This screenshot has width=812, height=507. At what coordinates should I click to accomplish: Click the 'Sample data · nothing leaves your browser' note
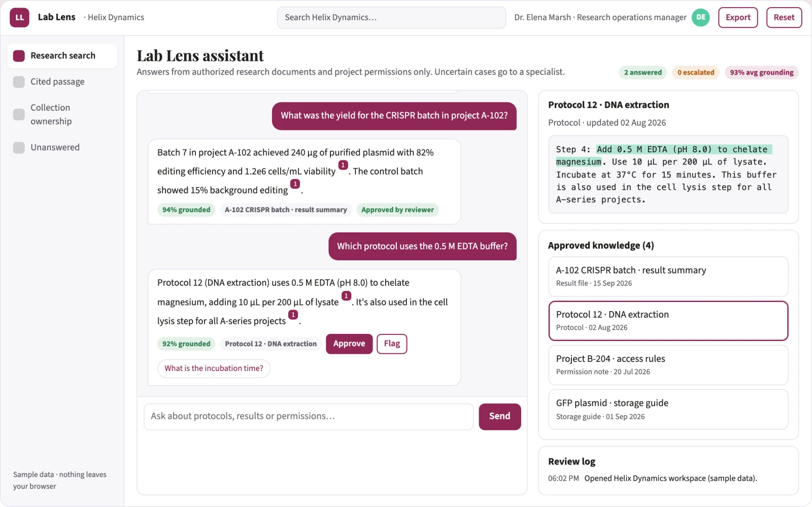tap(60, 480)
